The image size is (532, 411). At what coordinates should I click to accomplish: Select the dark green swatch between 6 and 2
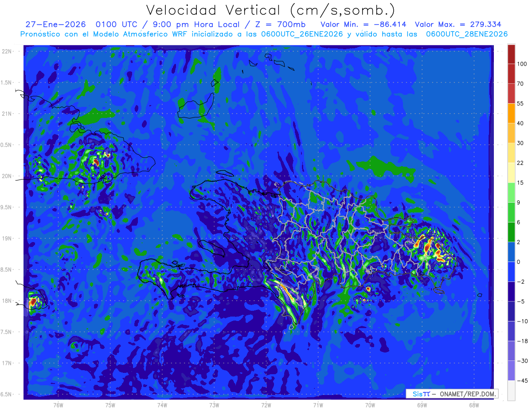tap(511, 232)
